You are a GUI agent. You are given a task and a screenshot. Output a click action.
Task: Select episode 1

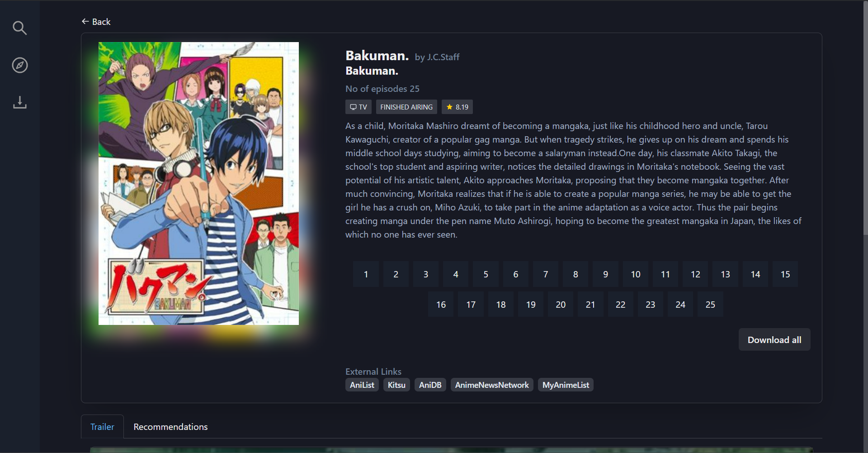pyautogui.click(x=366, y=274)
